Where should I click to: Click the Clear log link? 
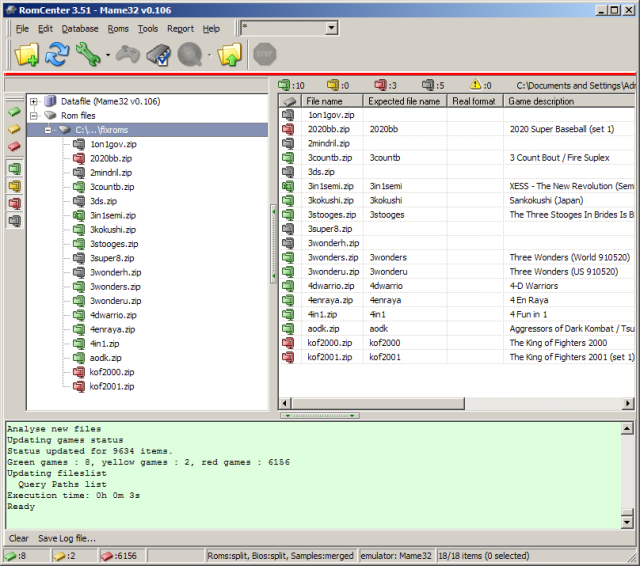19,539
